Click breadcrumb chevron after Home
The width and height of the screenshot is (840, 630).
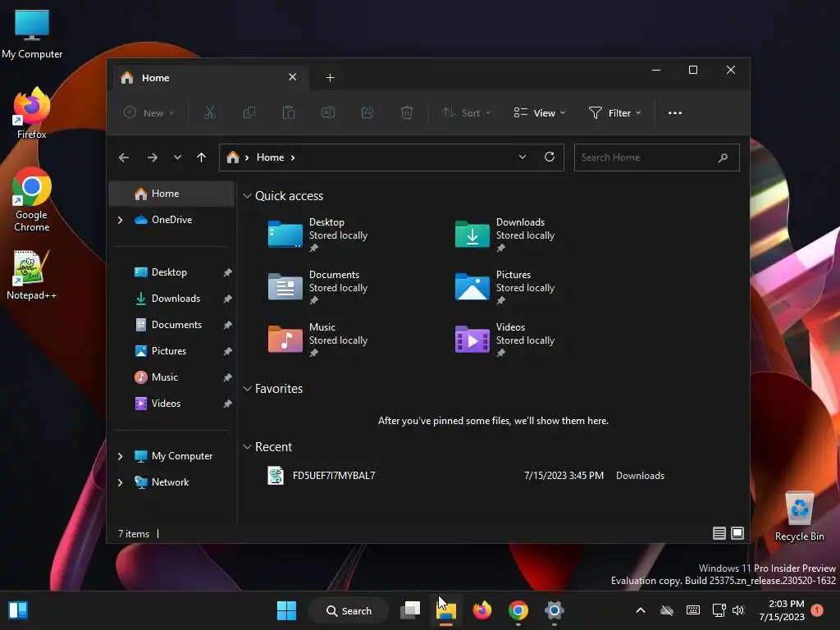(293, 157)
